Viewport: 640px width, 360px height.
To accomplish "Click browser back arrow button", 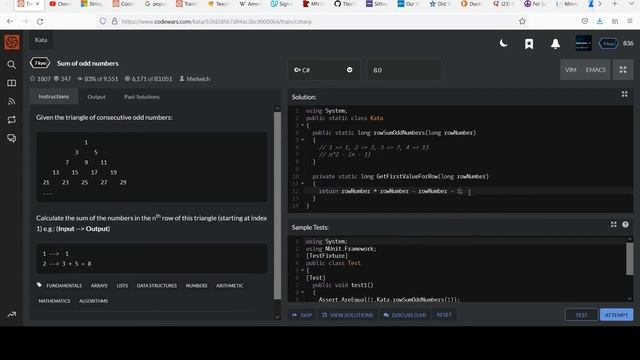I will [x=10, y=21].
